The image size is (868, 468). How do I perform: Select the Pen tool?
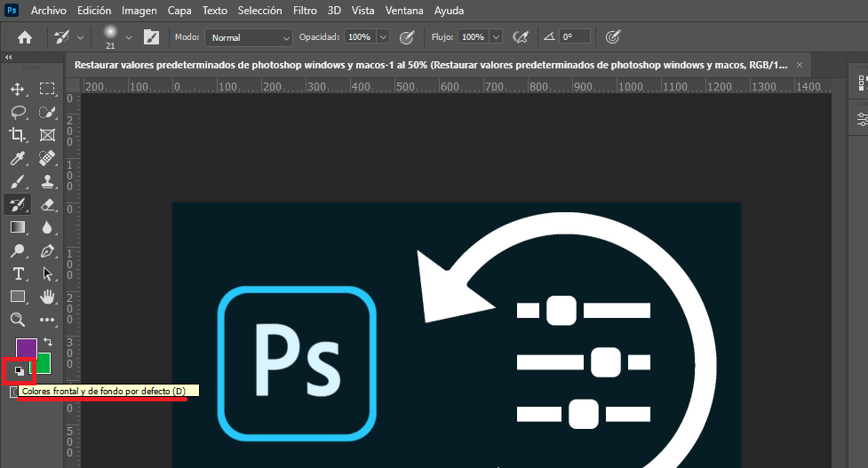(x=47, y=251)
